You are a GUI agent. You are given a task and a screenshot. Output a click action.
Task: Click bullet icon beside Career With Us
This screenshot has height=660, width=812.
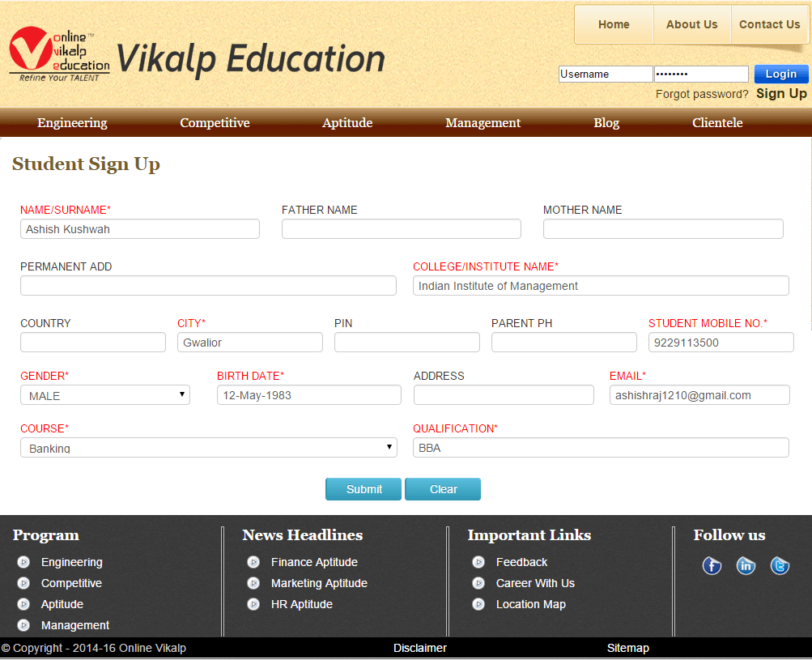pos(478,583)
